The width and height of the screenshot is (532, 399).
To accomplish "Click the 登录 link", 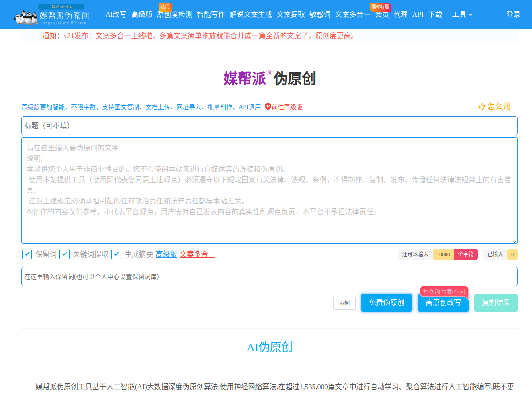I will [513, 15].
